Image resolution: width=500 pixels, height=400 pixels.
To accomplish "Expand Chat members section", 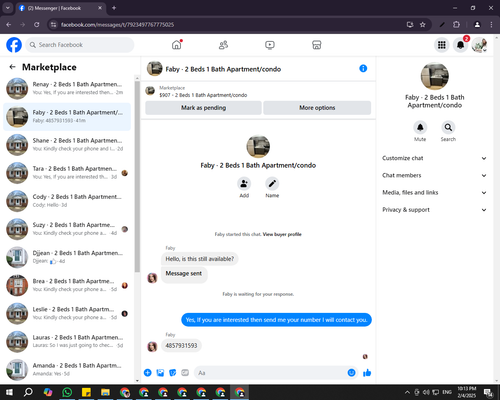I will click(434, 175).
